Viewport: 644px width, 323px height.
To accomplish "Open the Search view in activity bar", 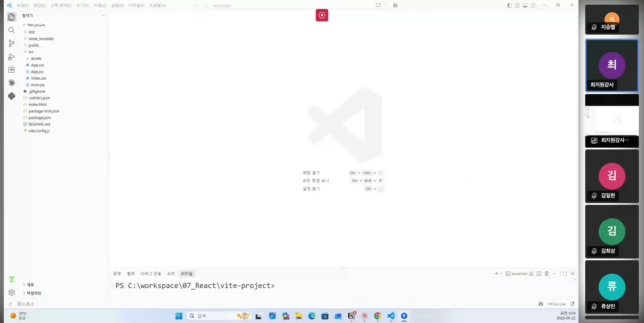I will coord(11,30).
